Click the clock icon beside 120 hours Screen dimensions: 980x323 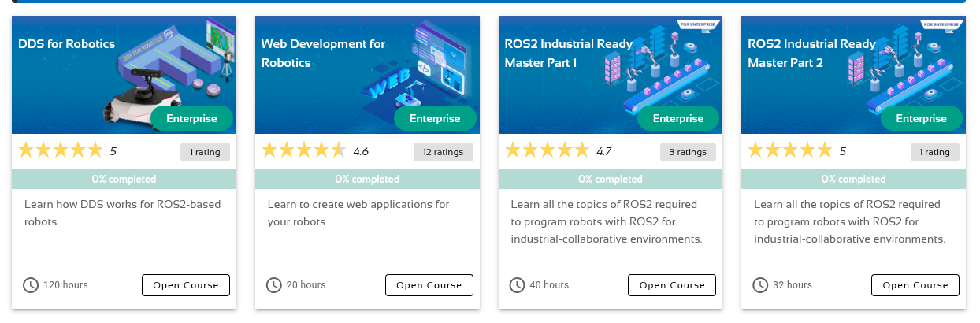[x=31, y=285]
